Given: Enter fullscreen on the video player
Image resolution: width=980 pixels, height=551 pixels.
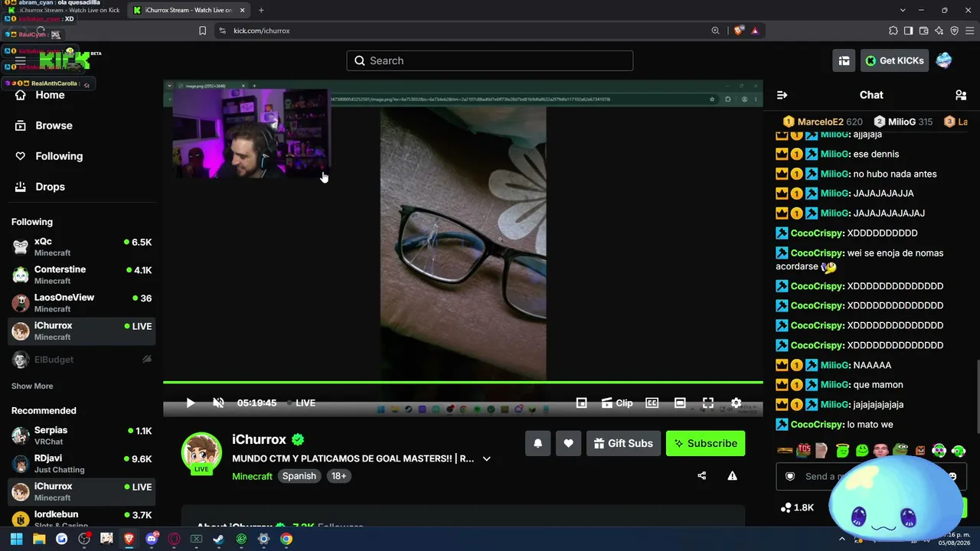Looking at the screenshot, I should coord(708,403).
